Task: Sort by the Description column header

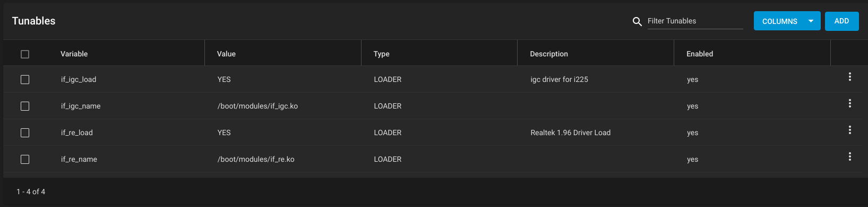Action: [549, 54]
